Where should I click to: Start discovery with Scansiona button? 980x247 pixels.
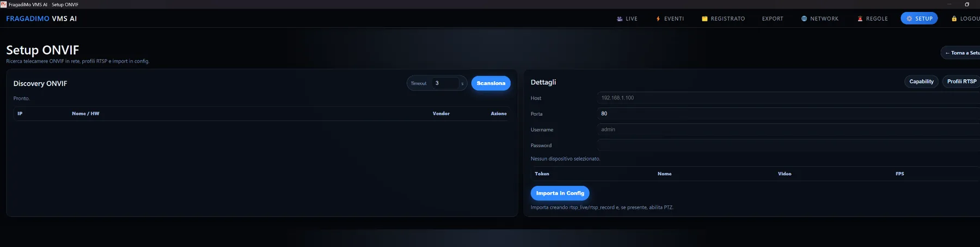(x=491, y=83)
